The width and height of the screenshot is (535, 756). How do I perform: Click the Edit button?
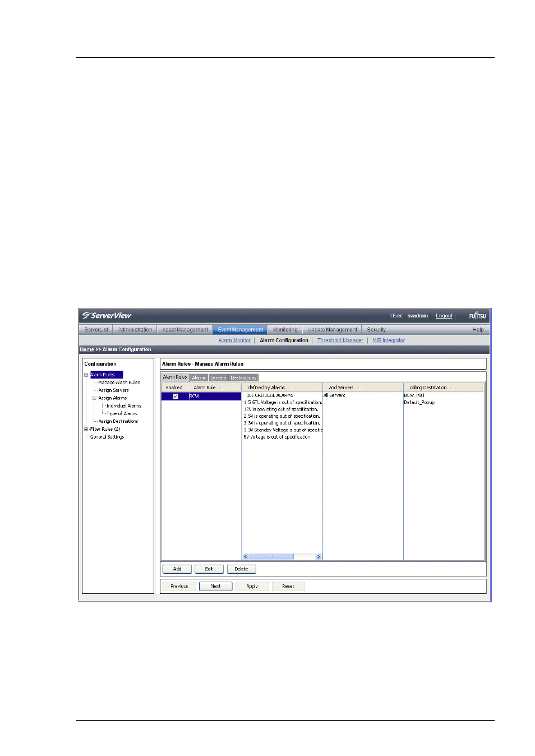tap(209, 569)
